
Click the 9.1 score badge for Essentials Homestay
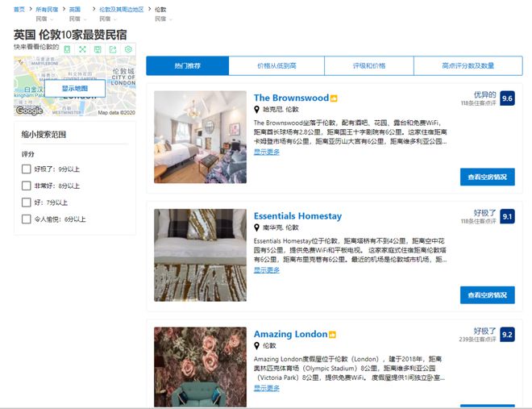pos(507,216)
